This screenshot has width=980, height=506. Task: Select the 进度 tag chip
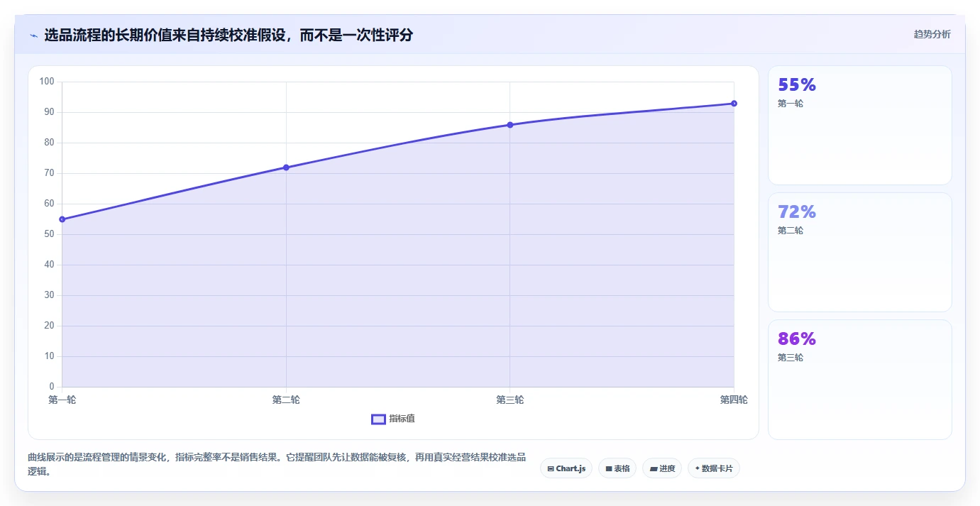pyautogui.click(x=662, y=468)
